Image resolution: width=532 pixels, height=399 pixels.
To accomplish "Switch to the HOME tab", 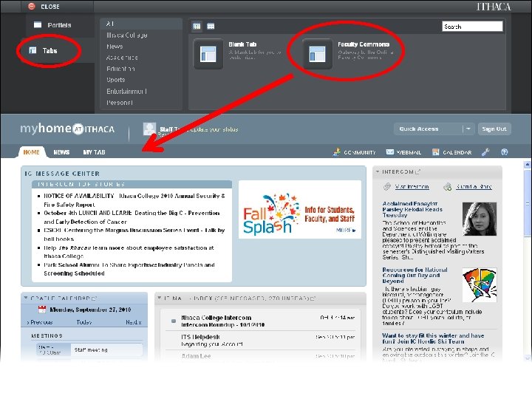I will click(x=31, y=152).
